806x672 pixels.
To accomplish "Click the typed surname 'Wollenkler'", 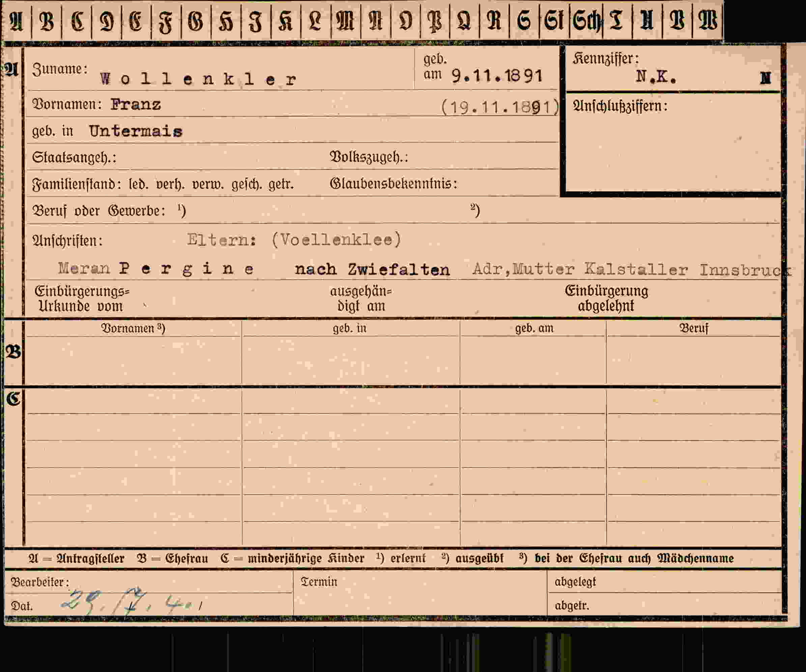I will 198,79.
